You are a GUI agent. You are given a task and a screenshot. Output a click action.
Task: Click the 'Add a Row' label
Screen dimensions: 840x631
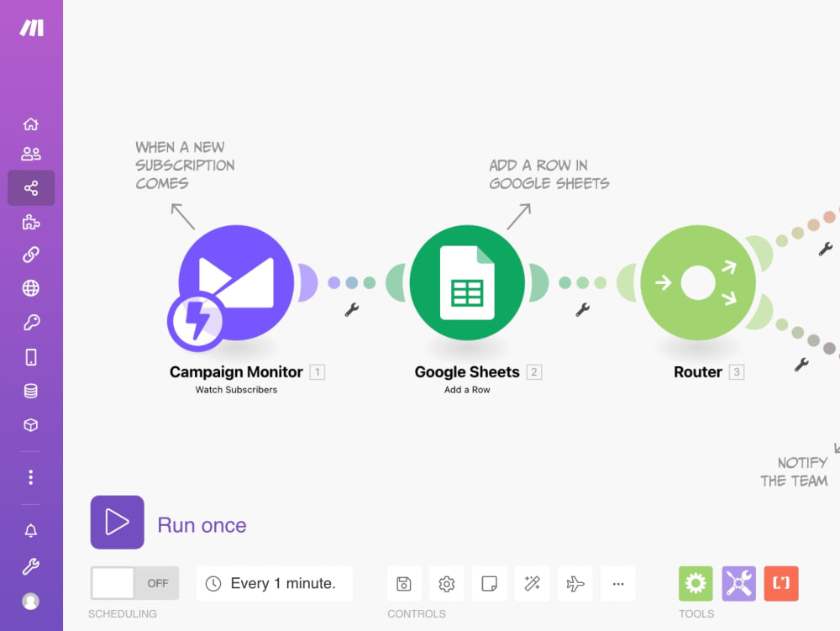(467, 390)
